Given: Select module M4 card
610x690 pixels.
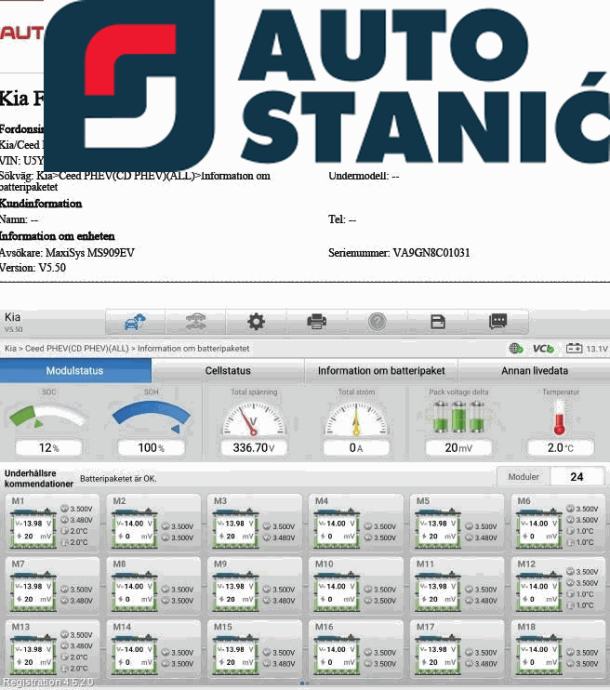Looking at the screenshot, I should (x=356, y=523).
